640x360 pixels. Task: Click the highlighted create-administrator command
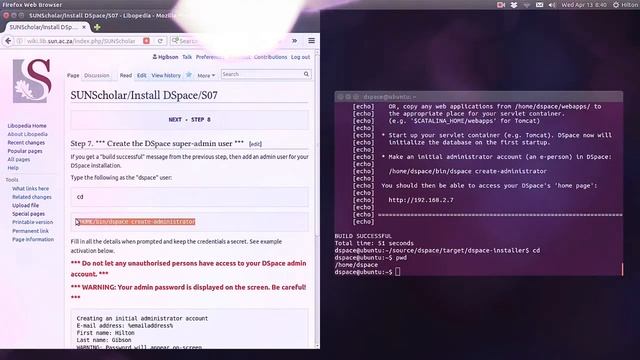pyautogui.click(x=136, y=222)
